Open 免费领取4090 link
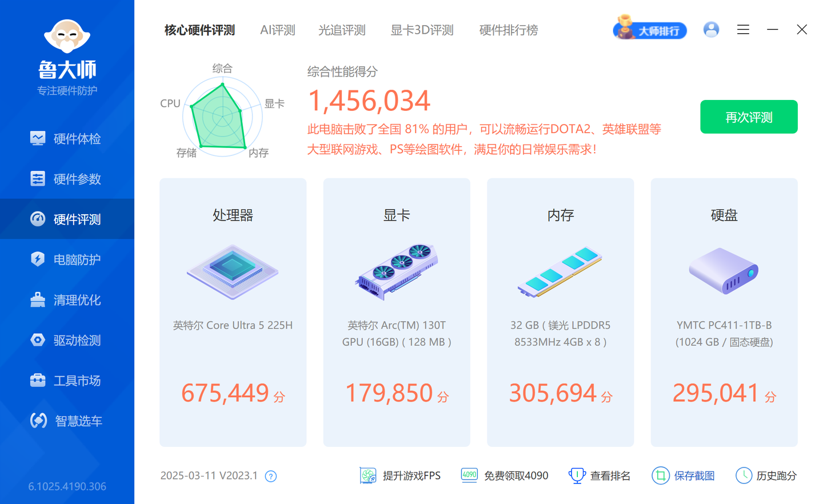The width and height of the screenshot is (823, 504). [x=516, y=475]
